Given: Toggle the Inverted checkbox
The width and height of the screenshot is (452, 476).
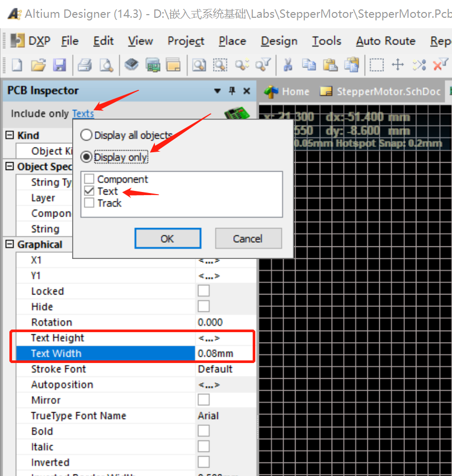Looking at the screenshot, I should tap(204, 462).
